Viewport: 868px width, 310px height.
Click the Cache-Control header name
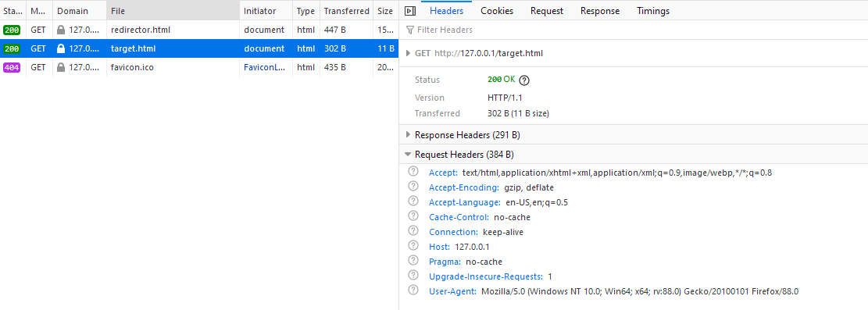tap(459, 217)
